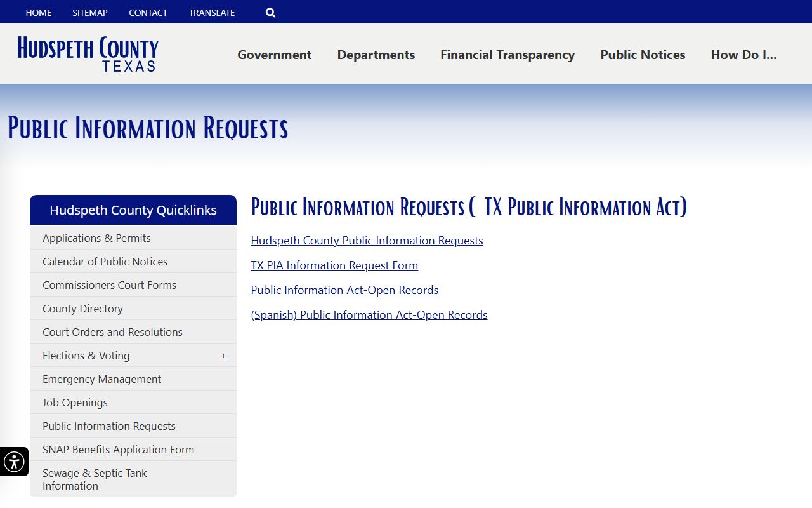Expand the Elections & Voting submenu

click(x=223, y=356)
